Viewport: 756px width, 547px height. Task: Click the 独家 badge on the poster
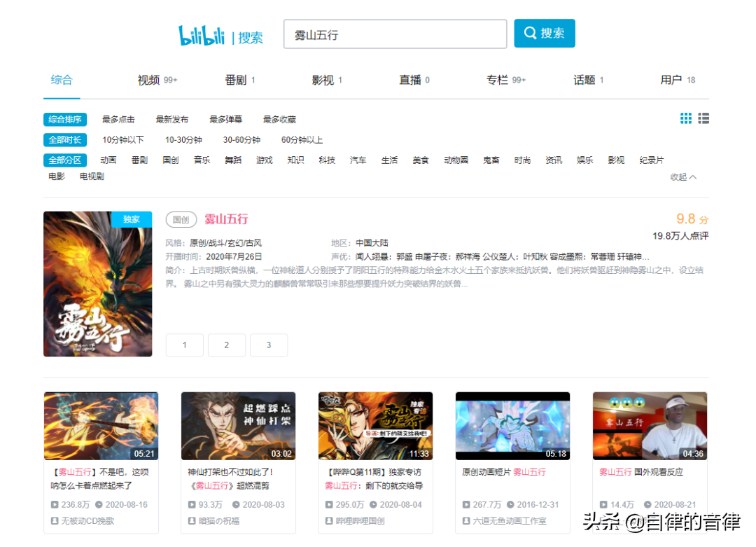[x=131, y=219]
